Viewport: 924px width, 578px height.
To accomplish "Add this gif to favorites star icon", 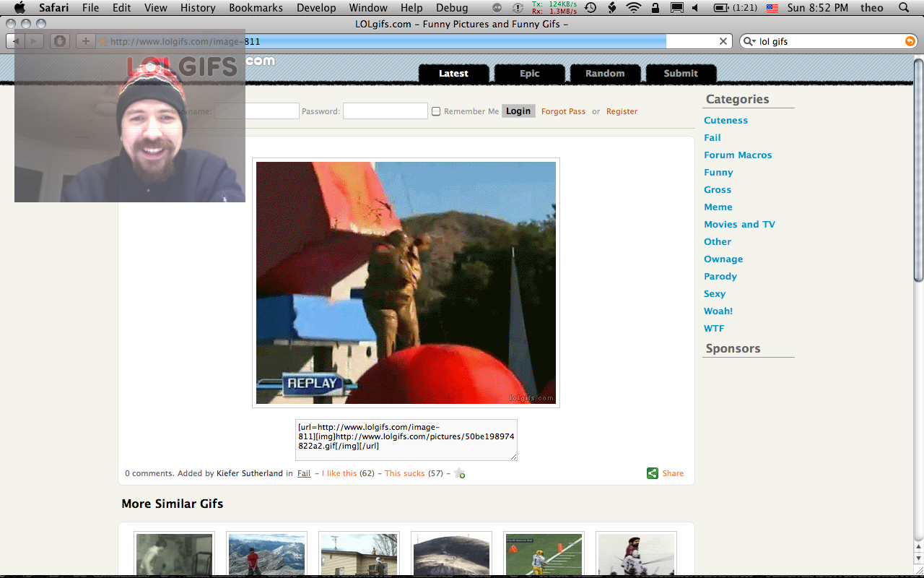I will [460, 473].
